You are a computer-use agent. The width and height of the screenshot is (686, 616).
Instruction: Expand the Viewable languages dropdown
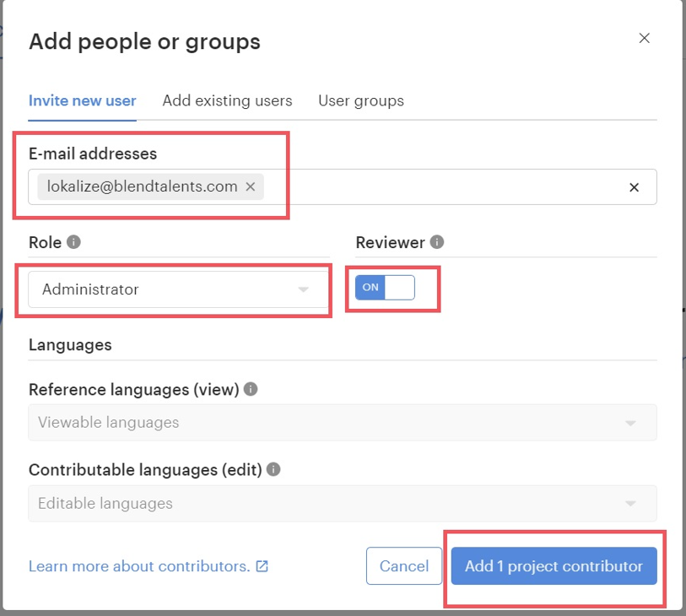point(342,422)
